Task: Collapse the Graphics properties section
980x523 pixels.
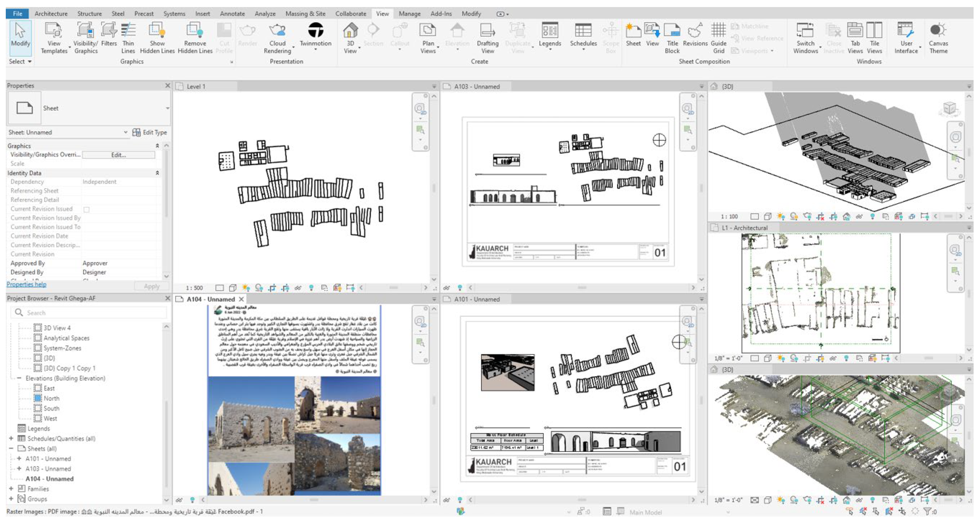Action: point(157,146)
